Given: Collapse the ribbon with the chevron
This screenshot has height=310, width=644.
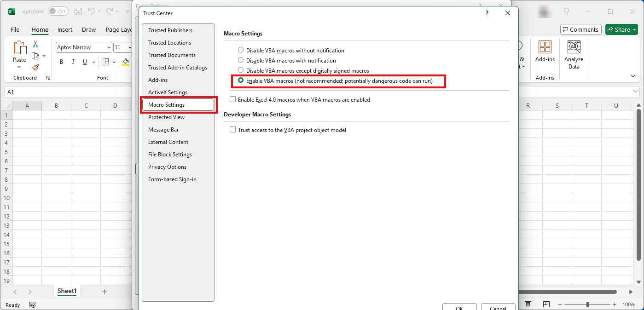Looking at the screenshot, I should [633, 76].
